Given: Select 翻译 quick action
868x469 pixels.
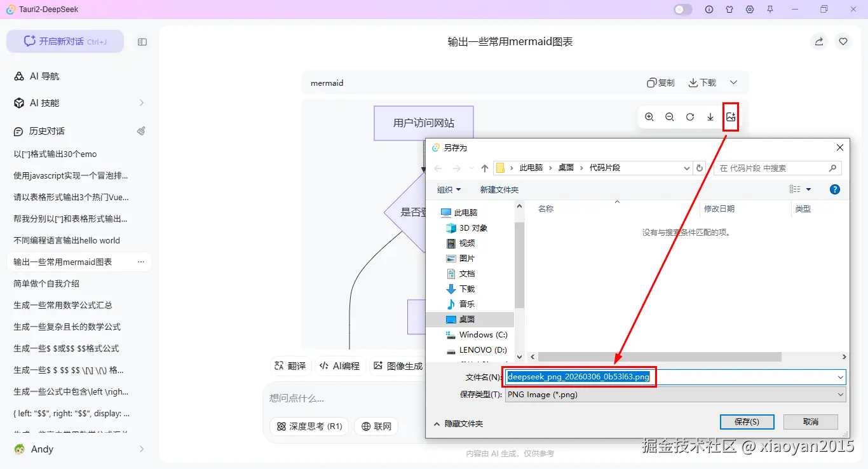Looking at the screenshot, I should click(290, 366).
